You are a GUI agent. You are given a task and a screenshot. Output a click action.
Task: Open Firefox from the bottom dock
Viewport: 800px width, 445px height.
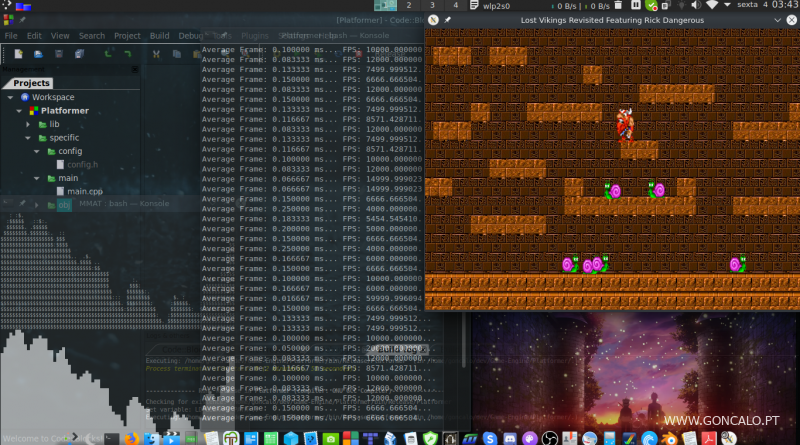coord(132,438)
